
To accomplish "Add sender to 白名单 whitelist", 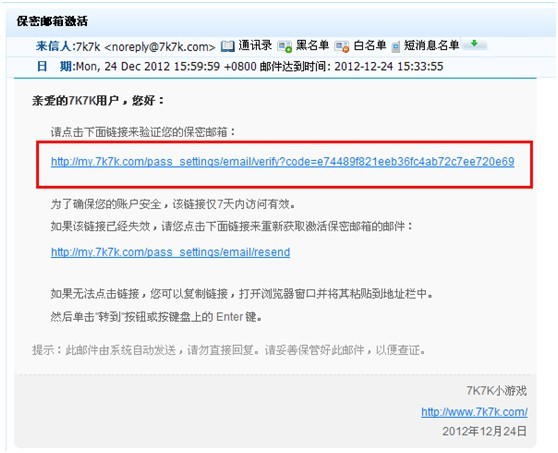I will 370,45.
